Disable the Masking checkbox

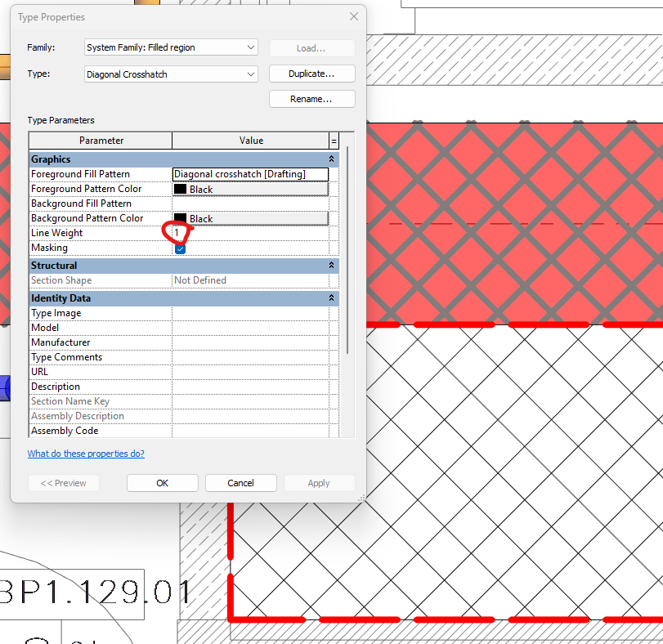pos(179,248)
